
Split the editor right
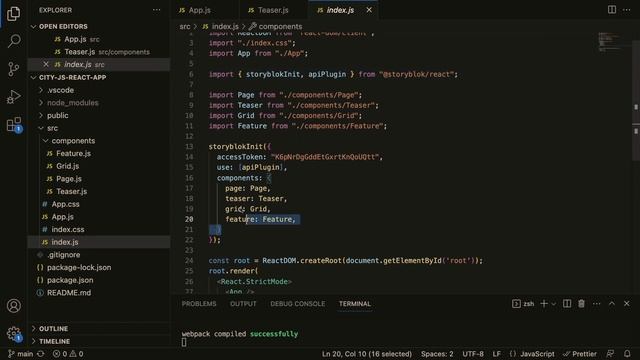point(611,9)
